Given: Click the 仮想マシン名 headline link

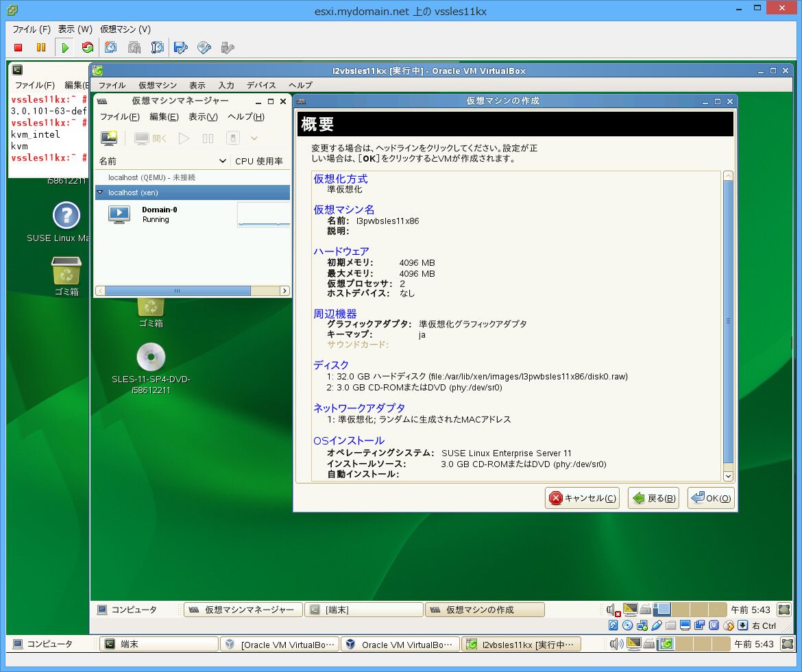Looking at the screenshot, I should point(343,210).
